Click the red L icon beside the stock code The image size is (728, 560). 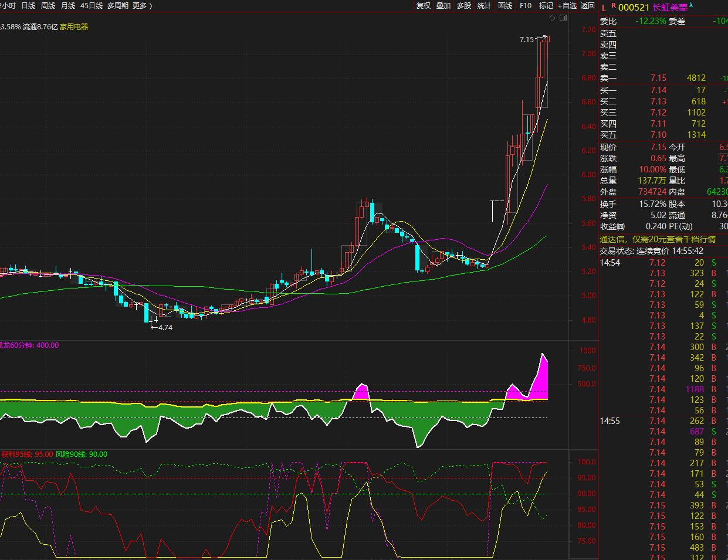coord(604,8)
